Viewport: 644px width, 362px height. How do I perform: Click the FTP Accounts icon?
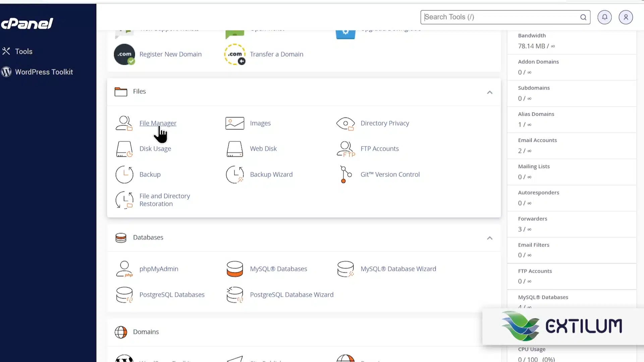tap(346, 149)
